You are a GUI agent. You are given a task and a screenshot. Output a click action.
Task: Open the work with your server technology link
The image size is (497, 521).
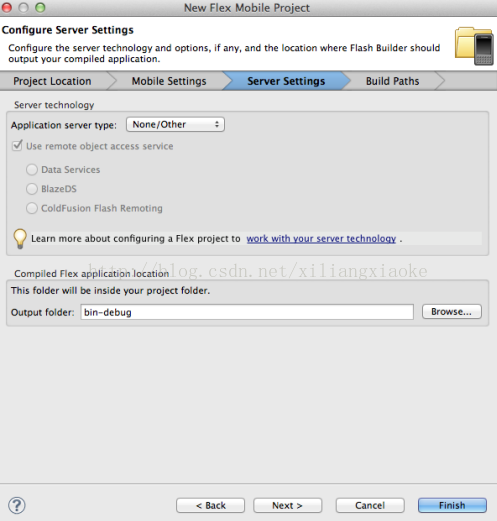coord(321,239)
